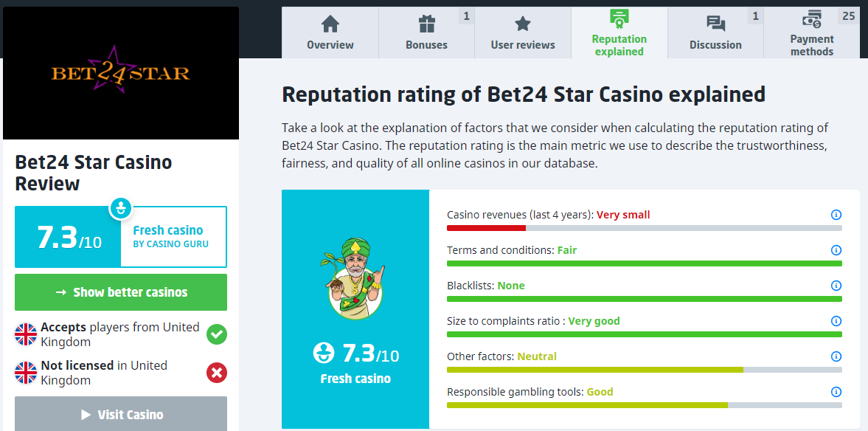The image size is (868, 431).
Task: Click info icon for Size to complaints ratio
Action: point(836,321)
